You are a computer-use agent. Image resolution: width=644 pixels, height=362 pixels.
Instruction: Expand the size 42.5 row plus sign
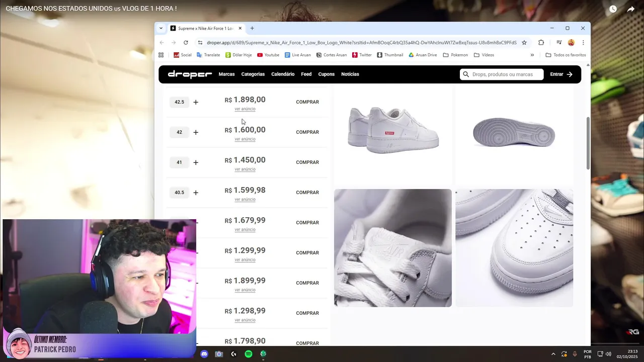[x=196, y=102]
